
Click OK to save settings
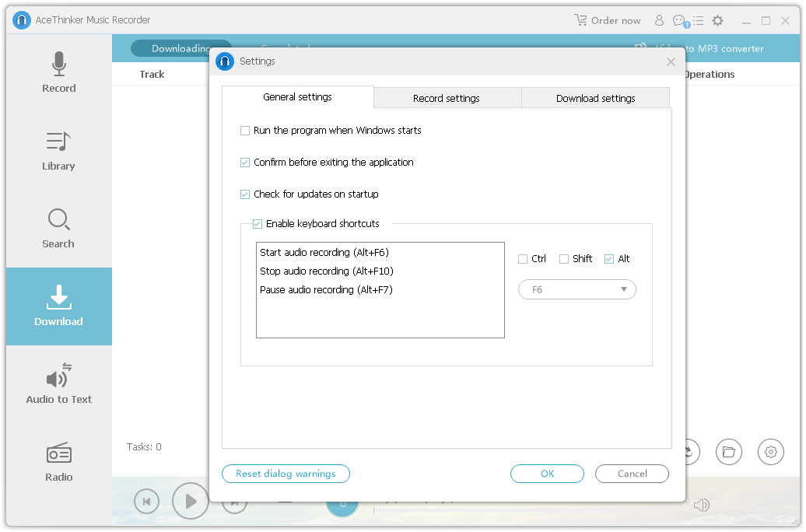[x=548, y=474]
